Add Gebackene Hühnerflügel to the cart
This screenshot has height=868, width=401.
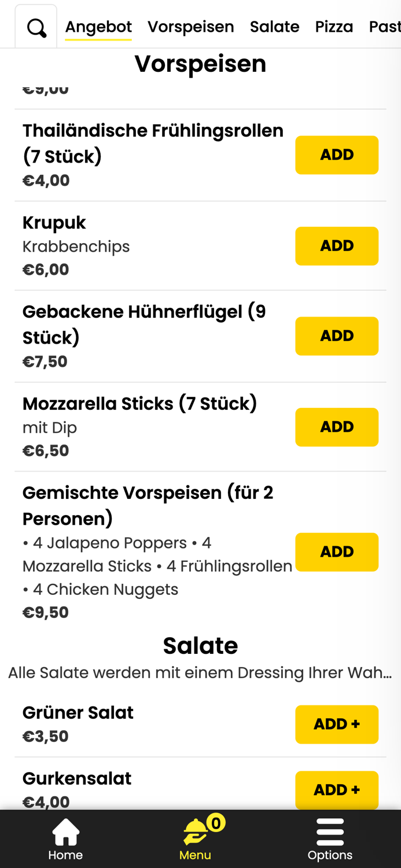click(x=336, y=336)
